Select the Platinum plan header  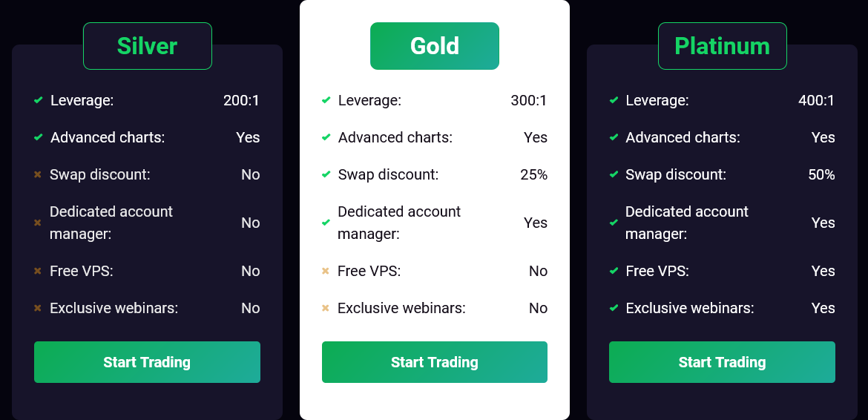pos(723,46)
